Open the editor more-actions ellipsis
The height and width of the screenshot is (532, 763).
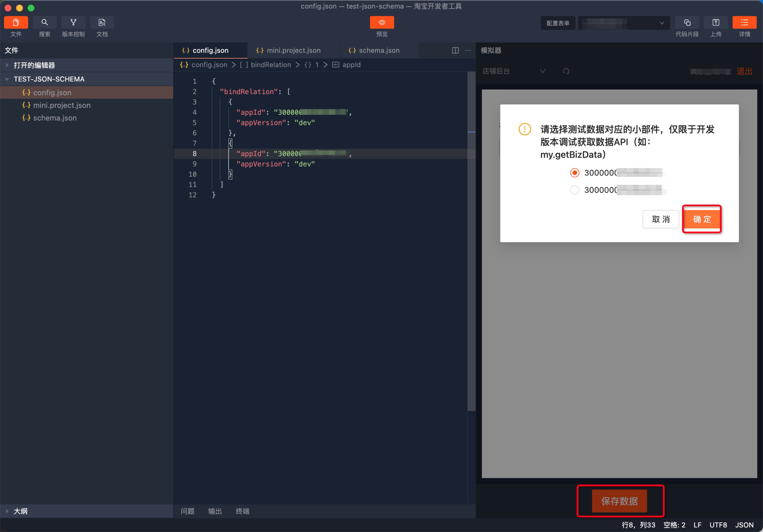tap(468, 50)
